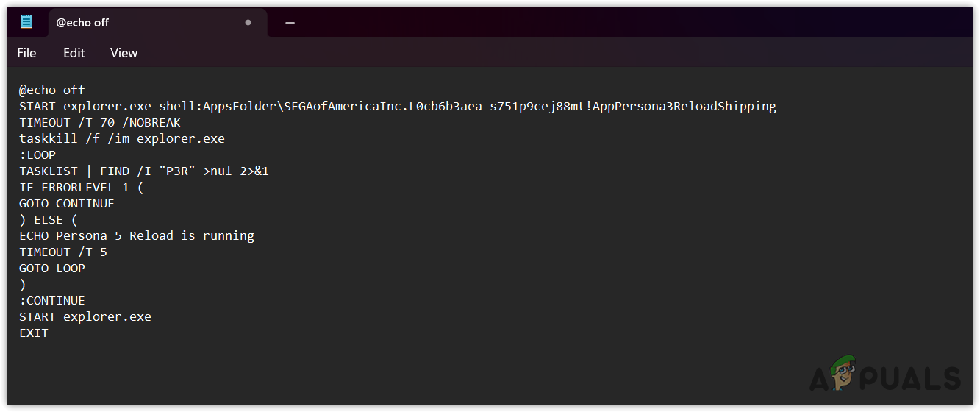Click the "GOTO LOOP" line
Screen dimensions: 980x412
pyautogui.click(x=52, y=268)
